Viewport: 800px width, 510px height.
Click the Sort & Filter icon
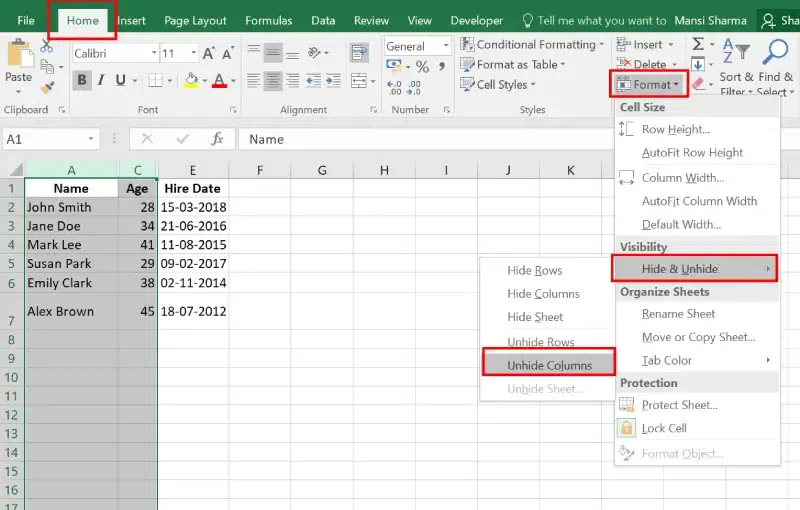736,51
